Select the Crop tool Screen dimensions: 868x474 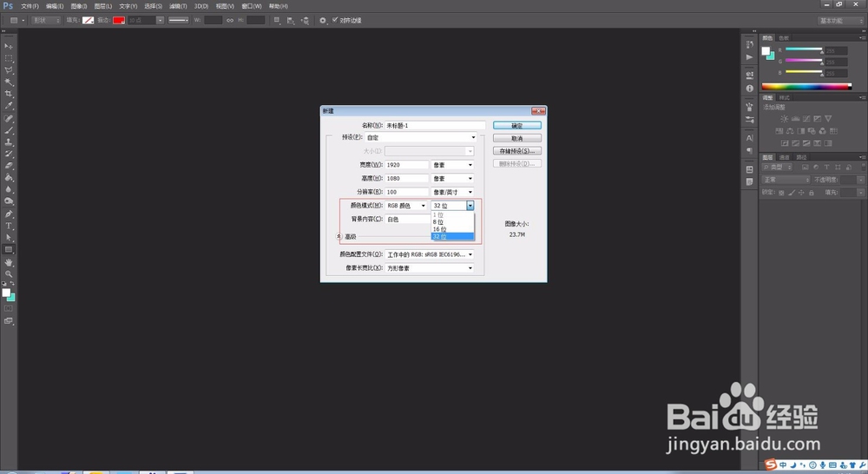9,94
